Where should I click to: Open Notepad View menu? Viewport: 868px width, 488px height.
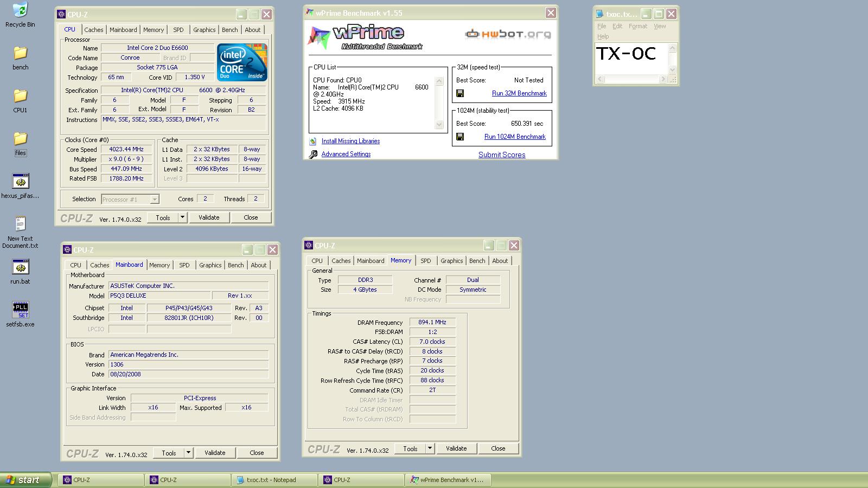[660, 26]
